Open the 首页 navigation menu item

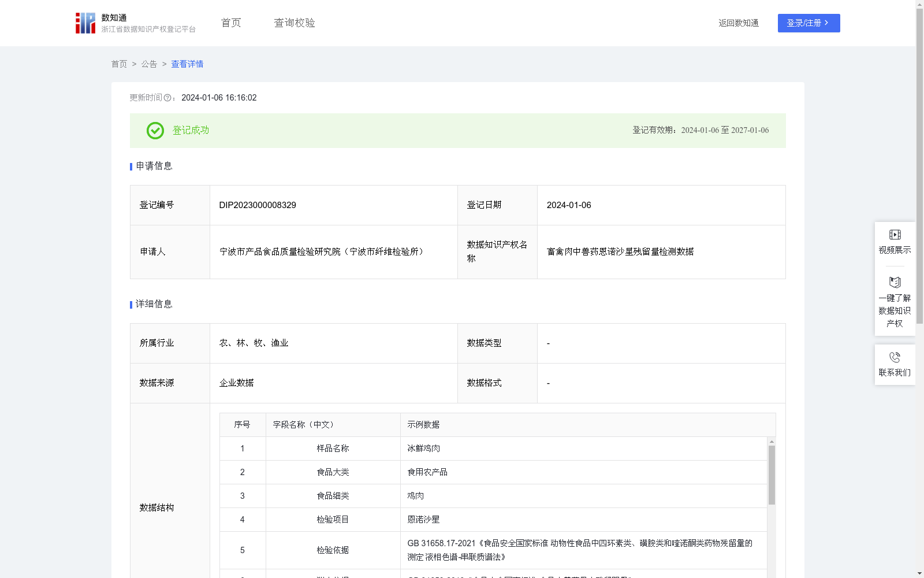231,23
